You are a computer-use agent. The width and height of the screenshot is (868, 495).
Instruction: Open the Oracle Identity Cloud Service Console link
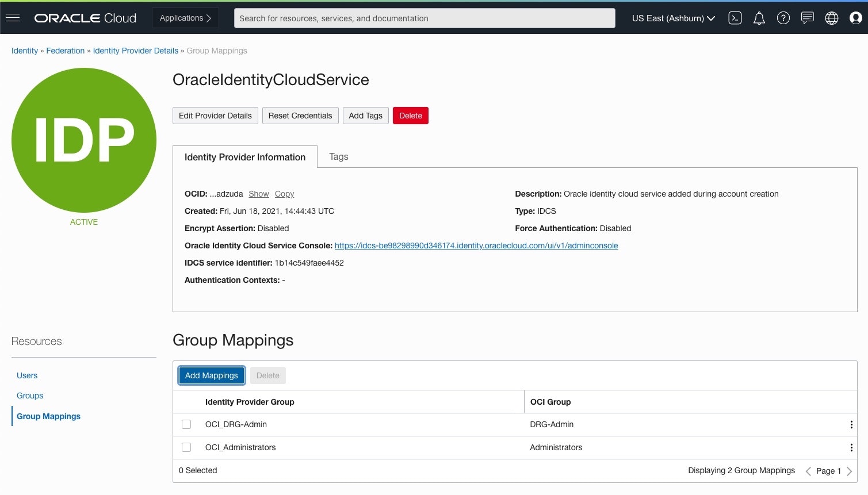(x=476, y=245)
